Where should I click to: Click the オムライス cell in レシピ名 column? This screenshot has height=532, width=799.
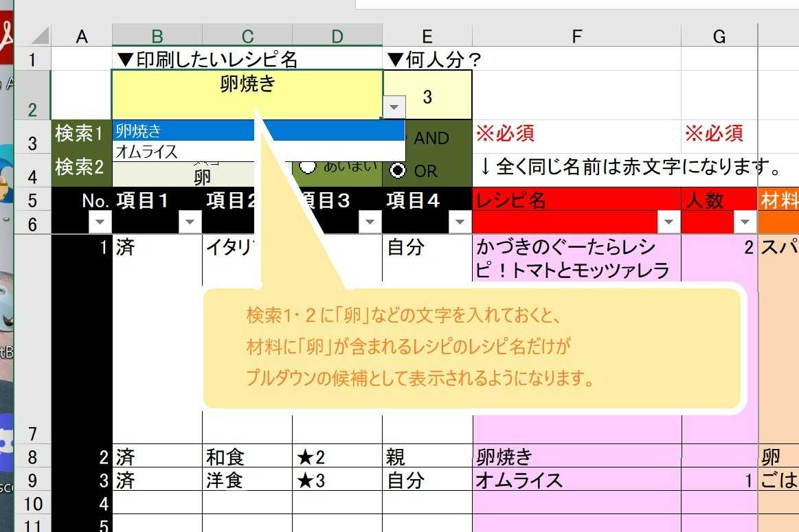coord(577,480)
